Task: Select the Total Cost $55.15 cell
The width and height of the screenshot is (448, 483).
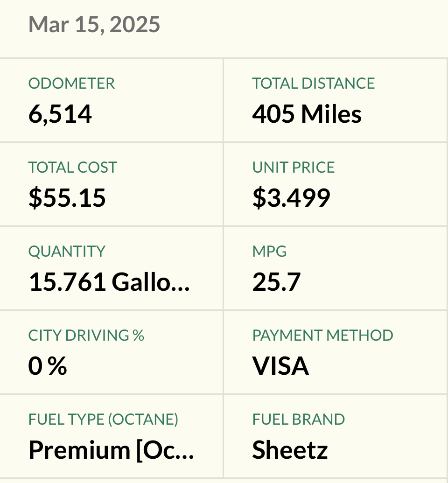Action: point(111,184)
